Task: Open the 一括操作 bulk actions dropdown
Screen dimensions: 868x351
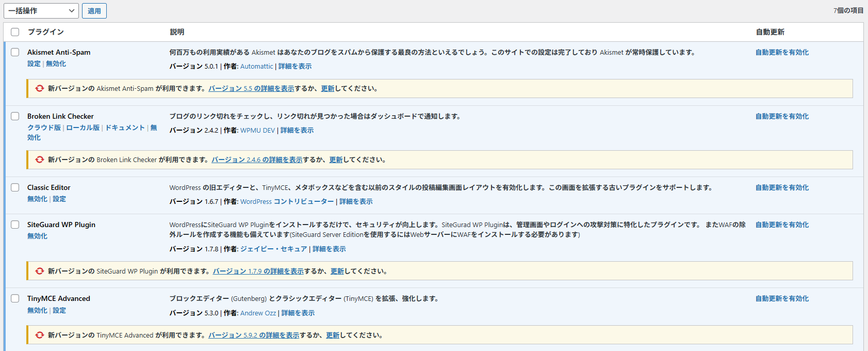Action: pos(41,11)
